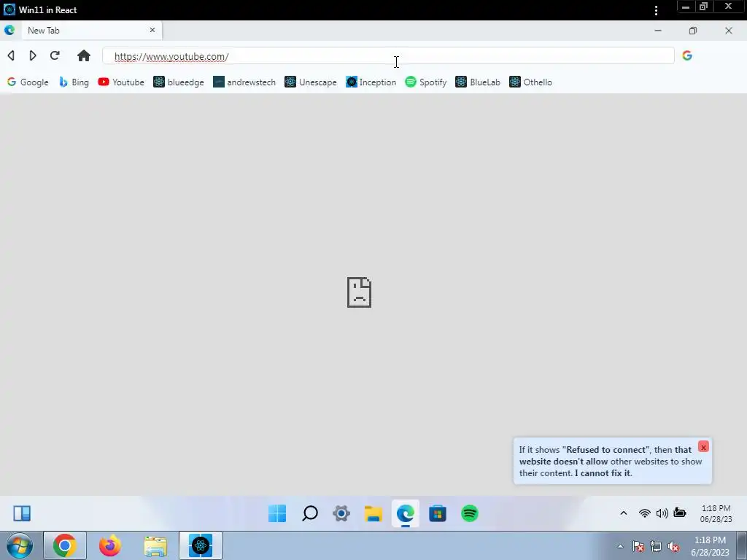Image resolution: width=747 pixels, height=560 pixels.
Task: Close the New Tab tab
Action: [x=152, y=30]
